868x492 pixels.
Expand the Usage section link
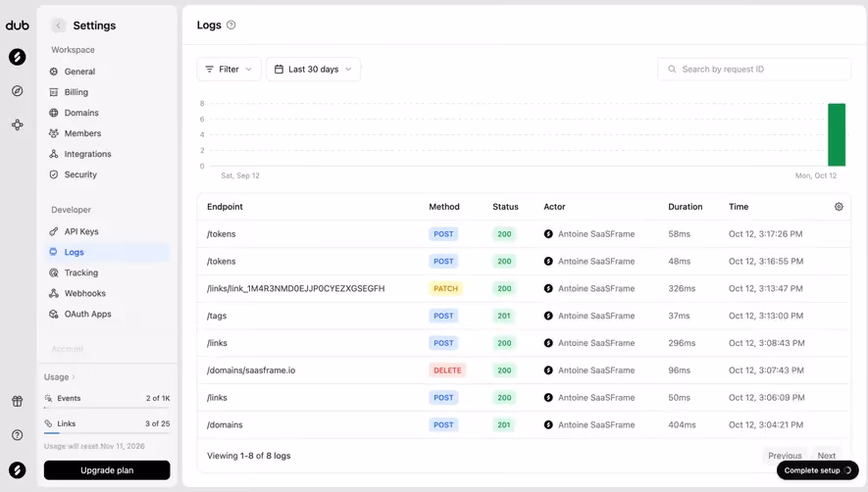(59, 377)
